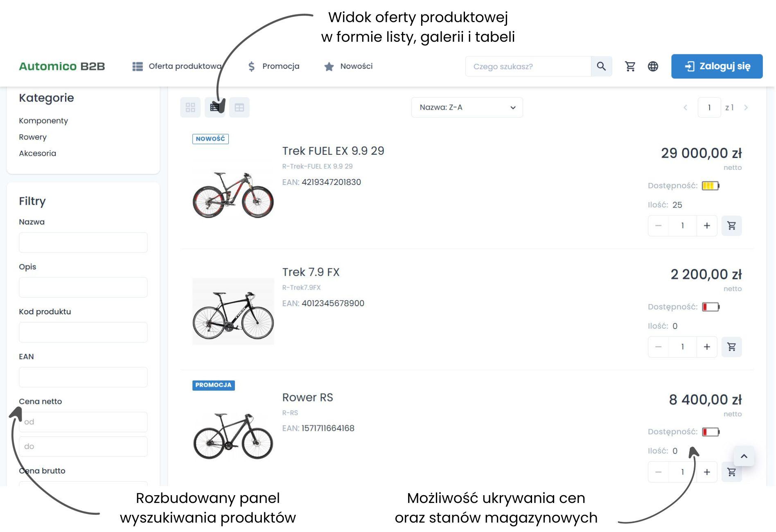Image resolution: width=776 pixels, height=532 pixels.
Task: Open the Rowery category link
Action: 33,137
